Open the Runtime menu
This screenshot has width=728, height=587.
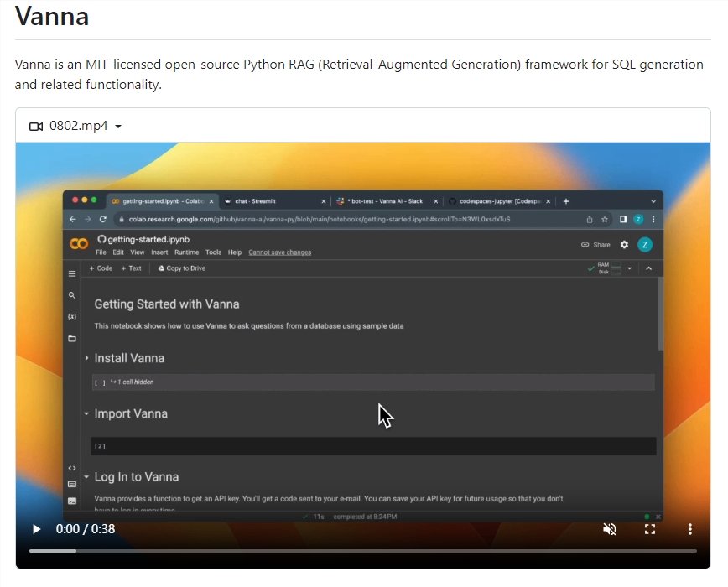click(186, 252)
